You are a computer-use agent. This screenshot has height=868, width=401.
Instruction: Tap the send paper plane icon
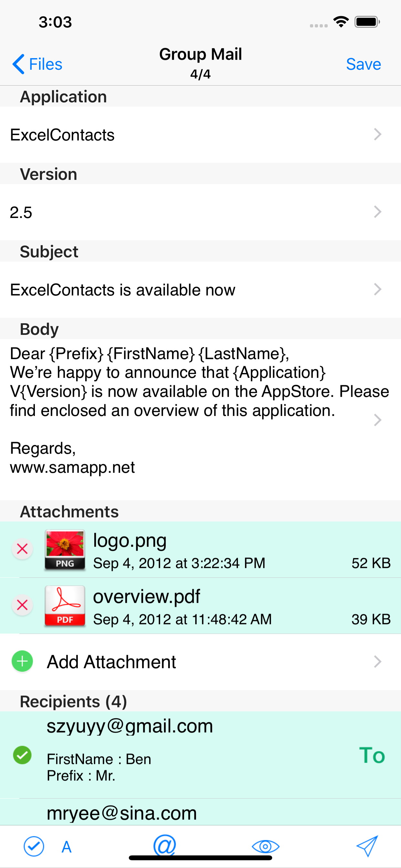tap(367, 845)
